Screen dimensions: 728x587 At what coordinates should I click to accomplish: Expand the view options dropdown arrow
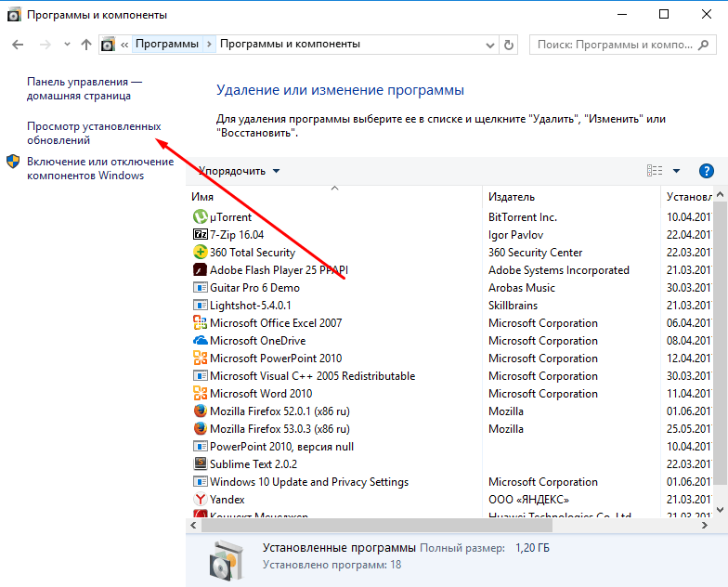pos(676,171)
